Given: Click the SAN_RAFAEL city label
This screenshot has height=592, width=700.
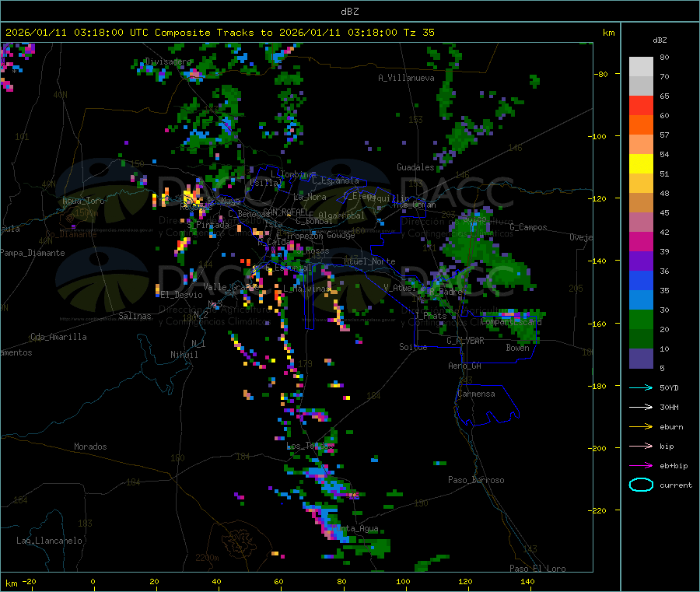Looking at the screenshot, I should pos(285,212).
